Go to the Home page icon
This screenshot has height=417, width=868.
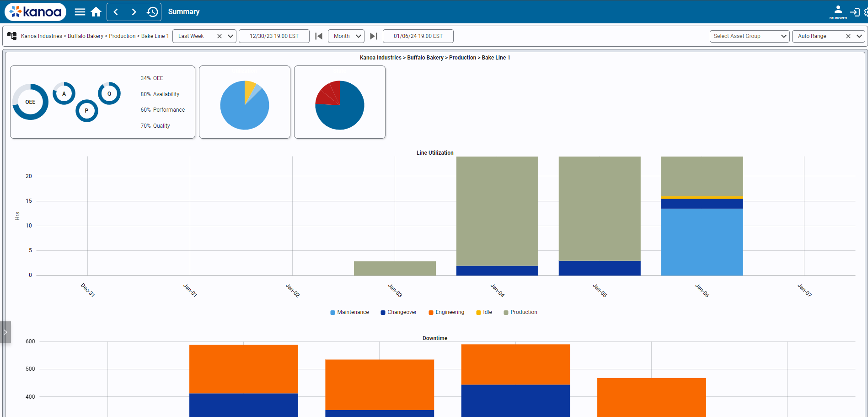96,12
